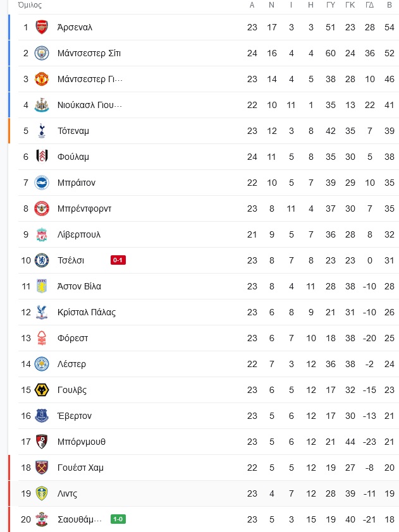Select the Κρίσταλ Πάλας team name

pos(87,313)
